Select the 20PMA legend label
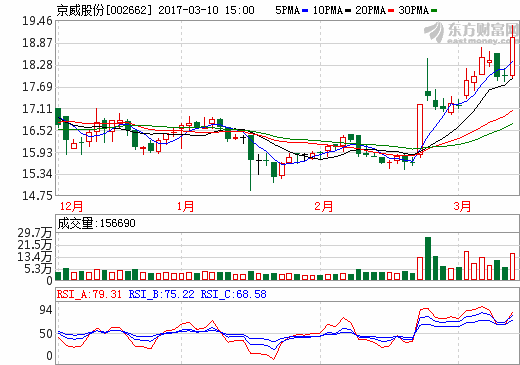The image size is (520, 365). [371, 10]
